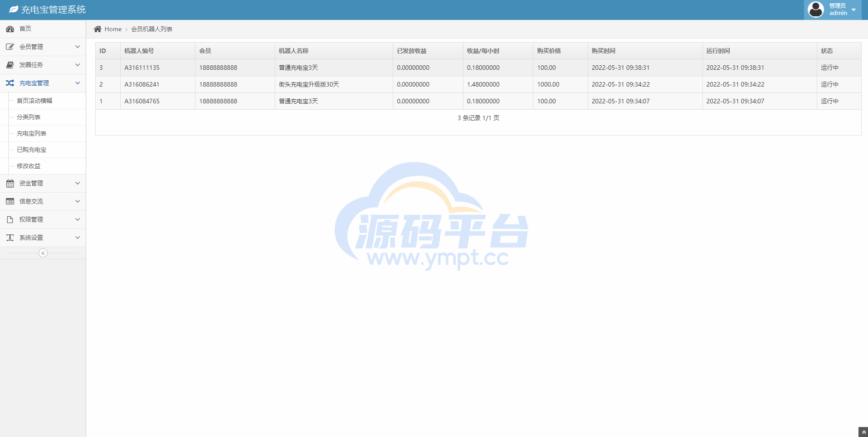This screenshot has width=868, height=437.
Task: Open the admin user dropdown menu
Action: [x=833, y=10]
